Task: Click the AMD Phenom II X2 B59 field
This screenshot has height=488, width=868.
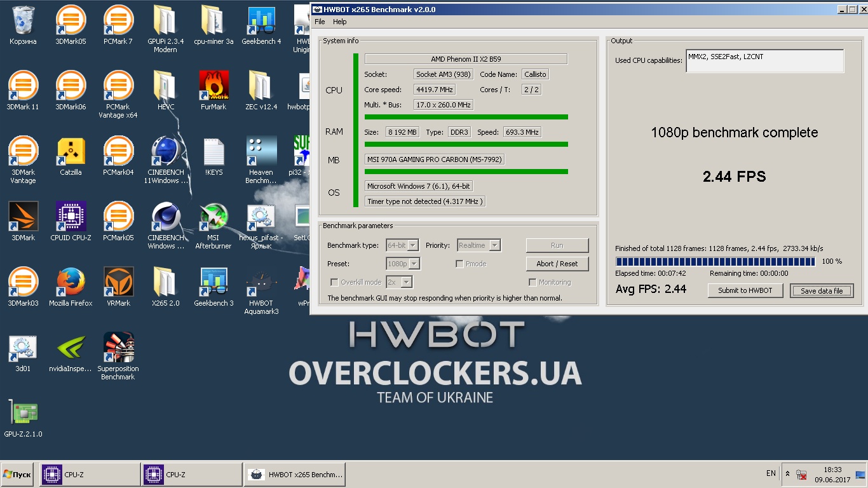Action: tap(466, 59)
